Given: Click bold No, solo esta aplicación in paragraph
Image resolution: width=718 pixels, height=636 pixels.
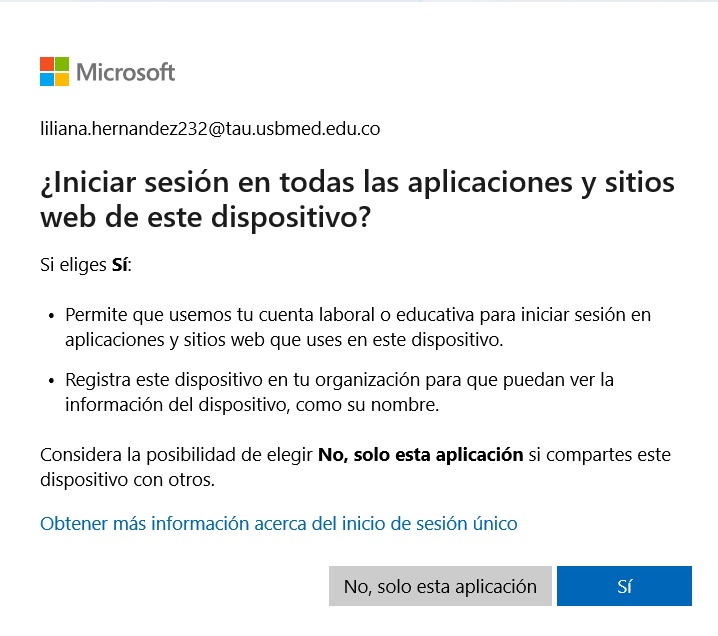Looking at the screenshot, I should [420, 455].
